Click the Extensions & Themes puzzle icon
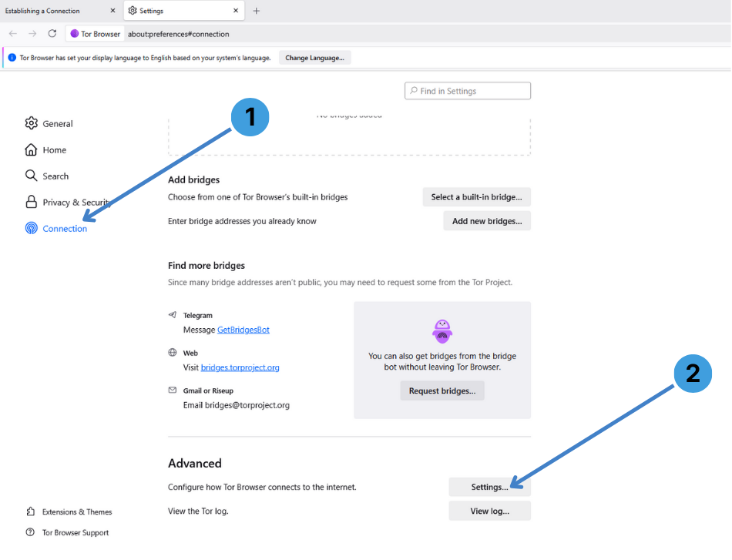The height and width of the screenshot is (560, 732). pos(30,511)
